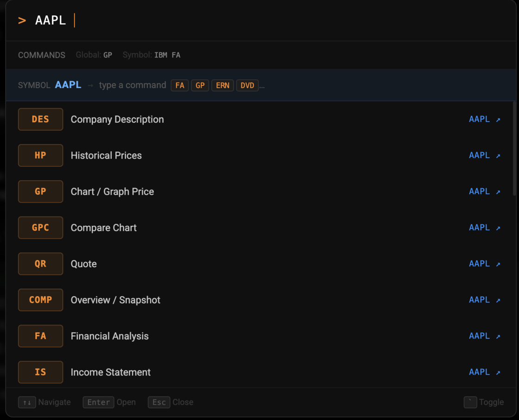Open Financial Analysis command

259,336
